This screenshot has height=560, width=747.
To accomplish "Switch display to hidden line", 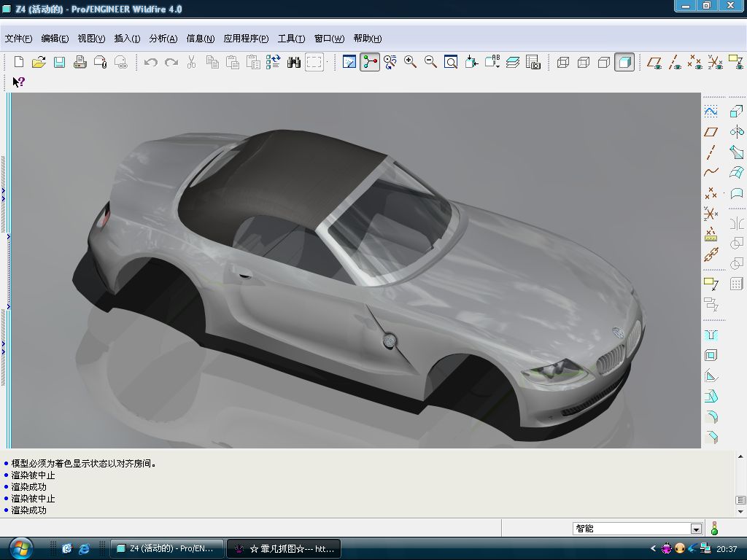I will point(584,62).
